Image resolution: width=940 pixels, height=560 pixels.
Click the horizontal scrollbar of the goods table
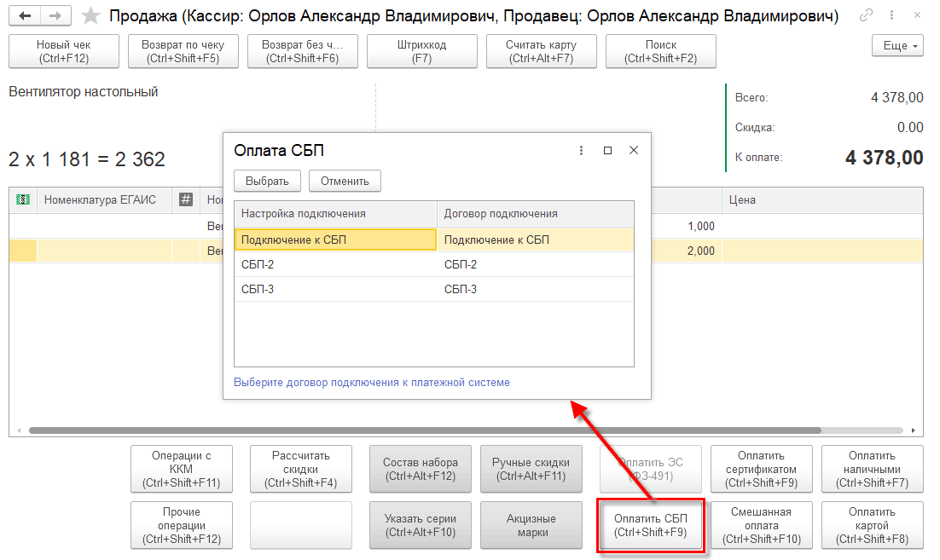pos(425,430)
